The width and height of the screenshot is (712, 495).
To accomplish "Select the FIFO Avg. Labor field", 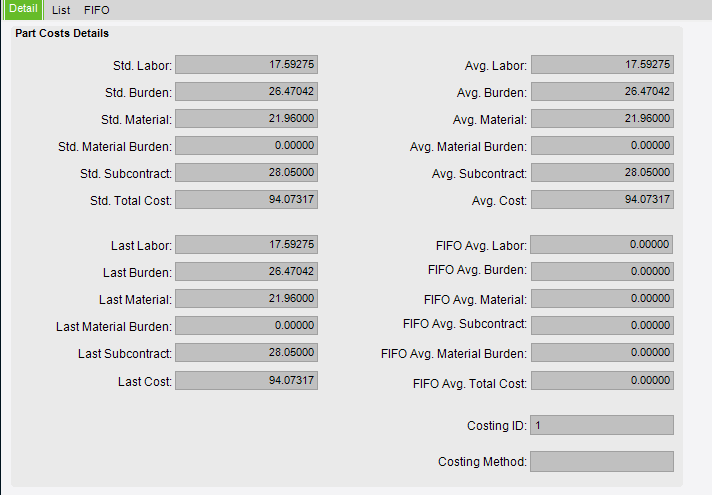I will coord(602,244).
